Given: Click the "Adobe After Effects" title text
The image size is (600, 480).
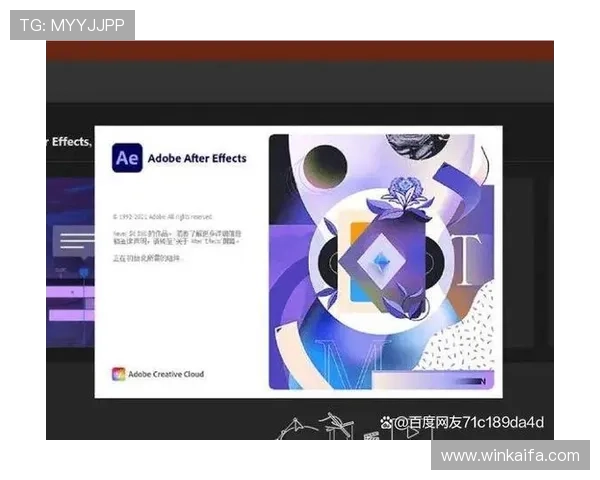Looking at the screenshot, I should coord(197,158).
